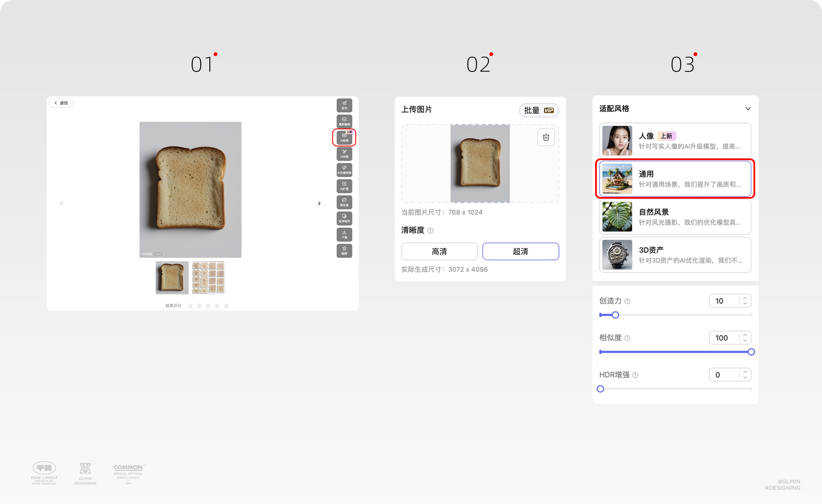Select the 通用 general style
This screenshot has height=504, width=822.
pyautogui.click(x=675, y=179)
